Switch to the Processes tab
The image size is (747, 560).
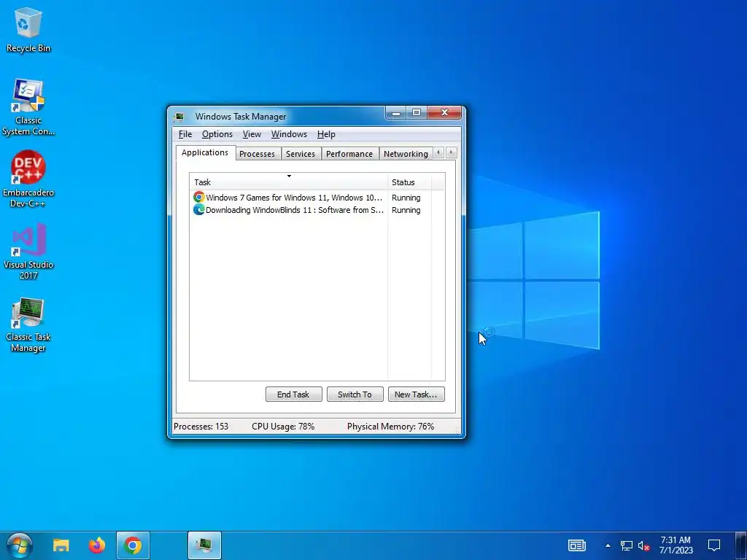pyautogui.click(x=258, y=154)
